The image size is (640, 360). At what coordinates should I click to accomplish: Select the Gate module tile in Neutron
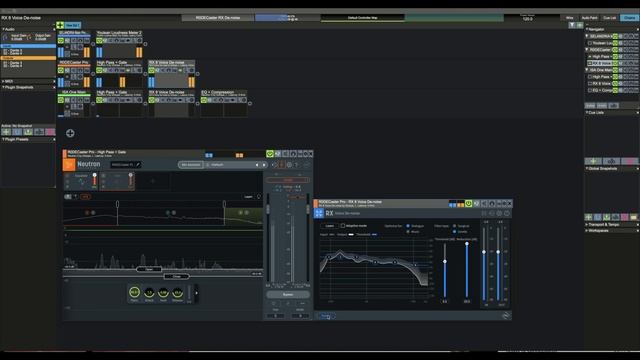coord(117,181)
